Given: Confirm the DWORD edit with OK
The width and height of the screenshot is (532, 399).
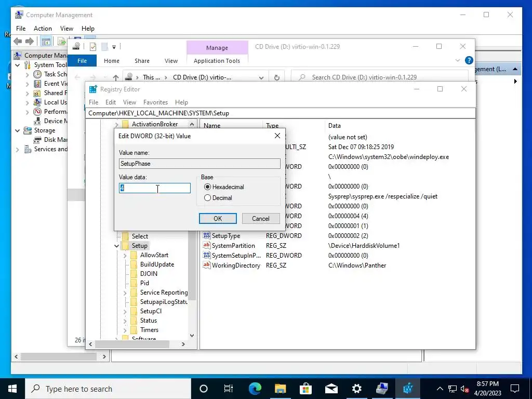Looking at the screenshot, I should click(218, 219).
